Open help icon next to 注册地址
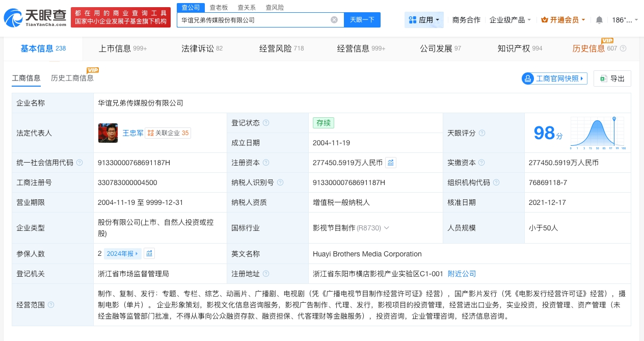The width and height of the screenshot is (644, 341). click(x=266, y=274)
